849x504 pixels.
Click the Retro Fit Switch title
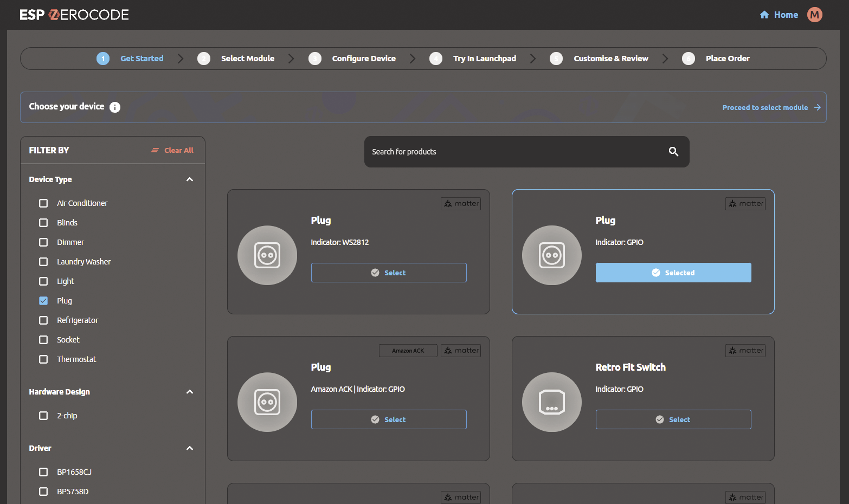[x=631, y=367]
